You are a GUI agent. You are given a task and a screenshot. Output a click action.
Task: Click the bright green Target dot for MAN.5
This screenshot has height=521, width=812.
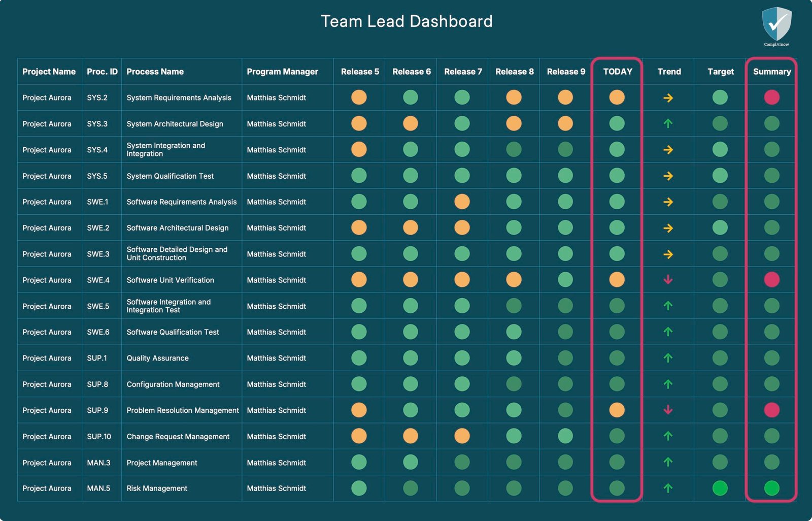click(x=720, y=488)
